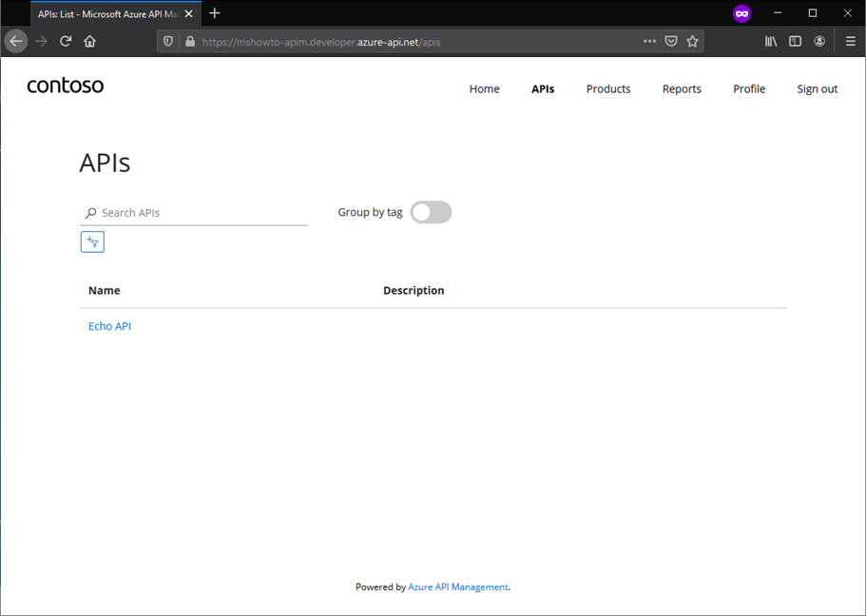The height and width of the screenshot is (616, 866).
Task: Click the browser forward arrow
Action: click(41, 42)
